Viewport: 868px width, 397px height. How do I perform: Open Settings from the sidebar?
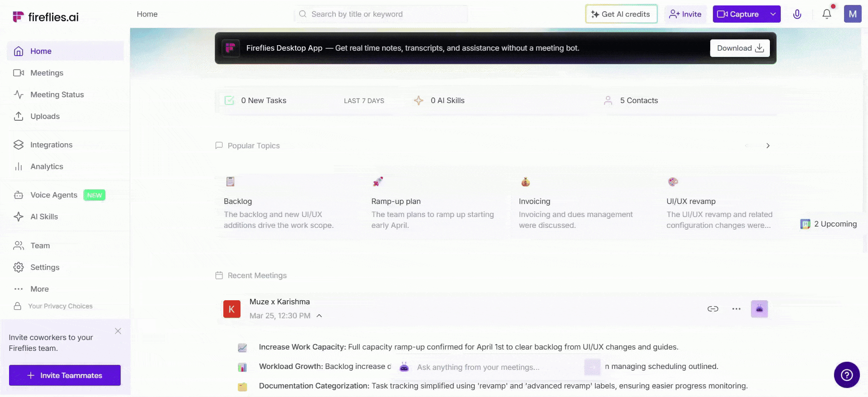click(66, 267)
